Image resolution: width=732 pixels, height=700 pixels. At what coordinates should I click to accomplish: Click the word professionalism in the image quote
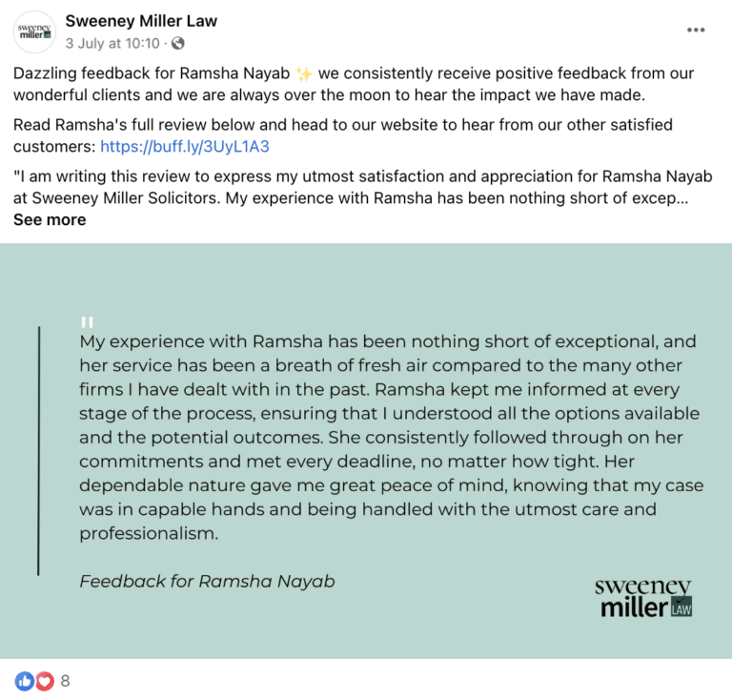(149, 533)
